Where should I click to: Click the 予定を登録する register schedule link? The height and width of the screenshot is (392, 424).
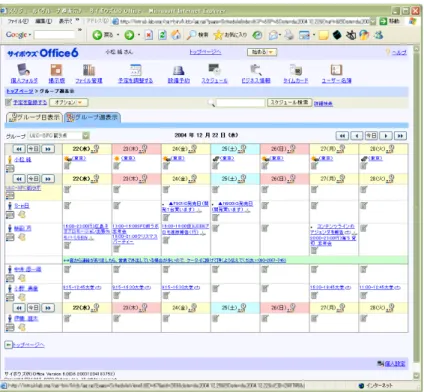tap(30, 102)
